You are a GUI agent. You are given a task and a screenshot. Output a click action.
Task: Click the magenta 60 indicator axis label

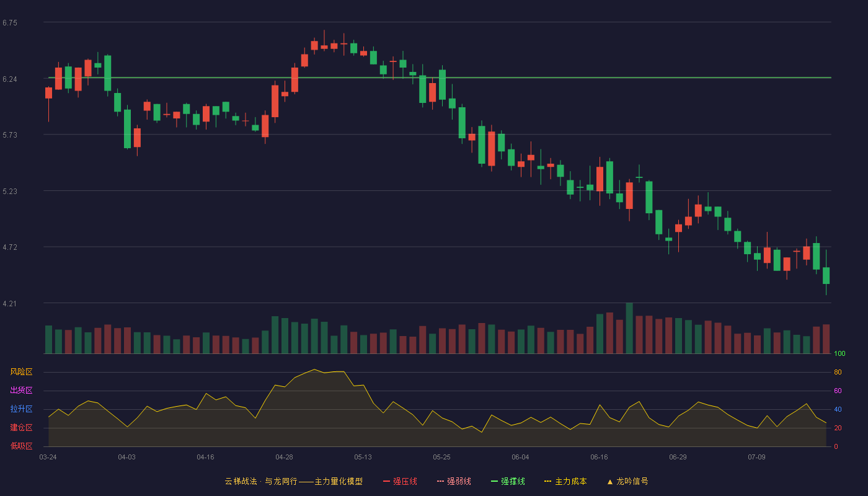838,391
